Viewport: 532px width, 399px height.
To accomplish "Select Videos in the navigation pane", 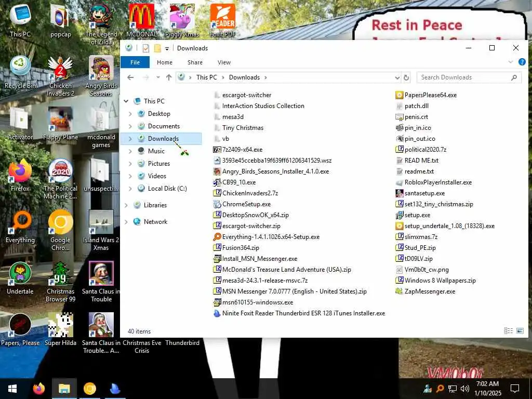I will [x=157, y=176].
